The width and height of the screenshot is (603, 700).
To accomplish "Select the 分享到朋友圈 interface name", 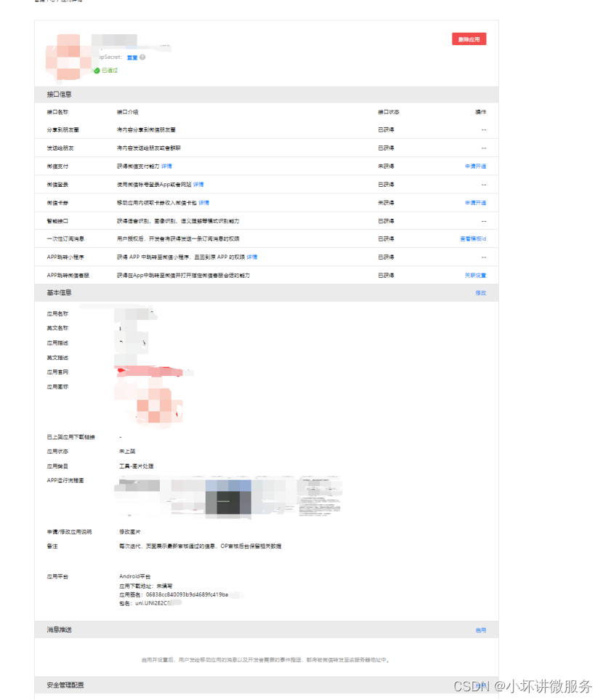I will point(63,130).
